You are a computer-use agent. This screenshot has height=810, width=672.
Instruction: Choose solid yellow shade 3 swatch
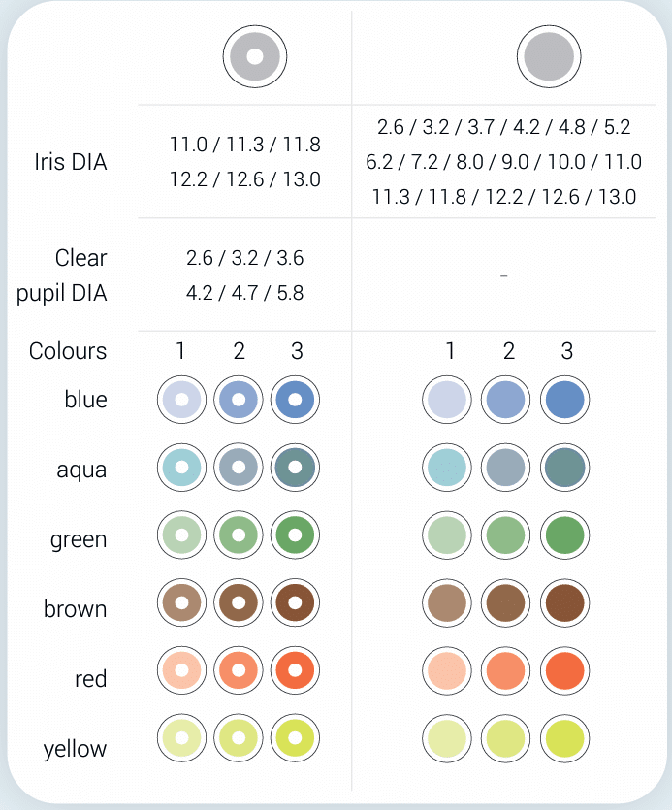pyautogui.click(x=564, y=738)
